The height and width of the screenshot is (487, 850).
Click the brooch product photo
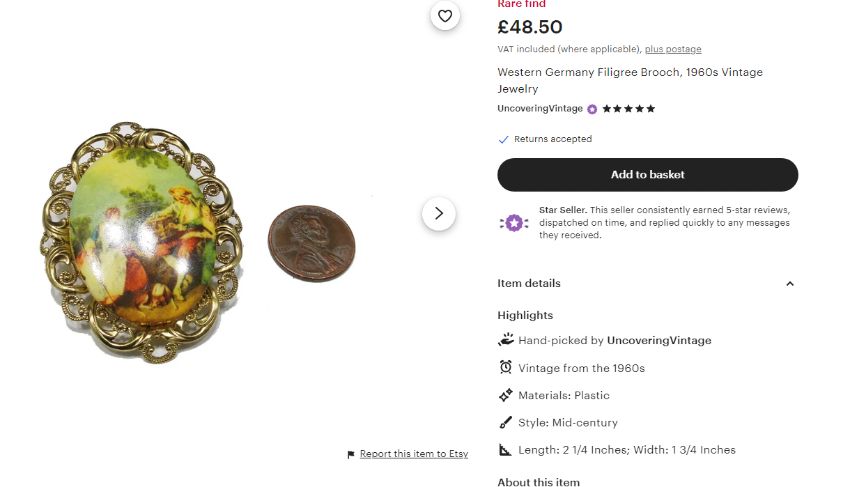[x=141, y=242]
